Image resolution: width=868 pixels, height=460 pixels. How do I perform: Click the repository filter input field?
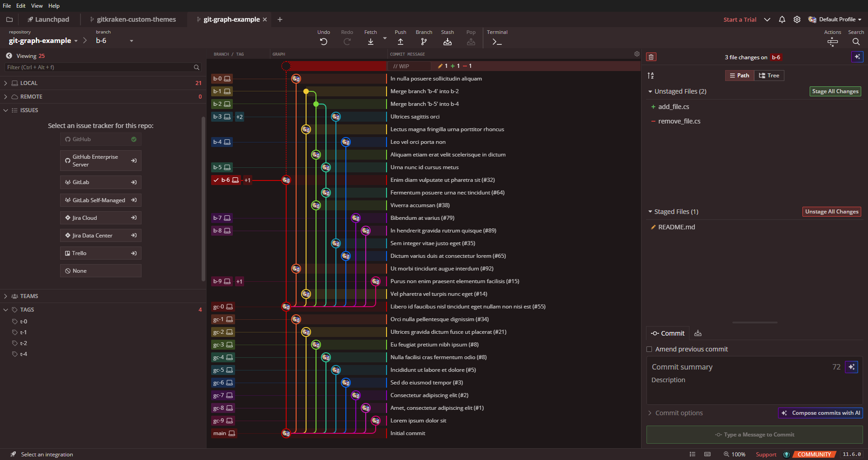[x=99, y=67]
